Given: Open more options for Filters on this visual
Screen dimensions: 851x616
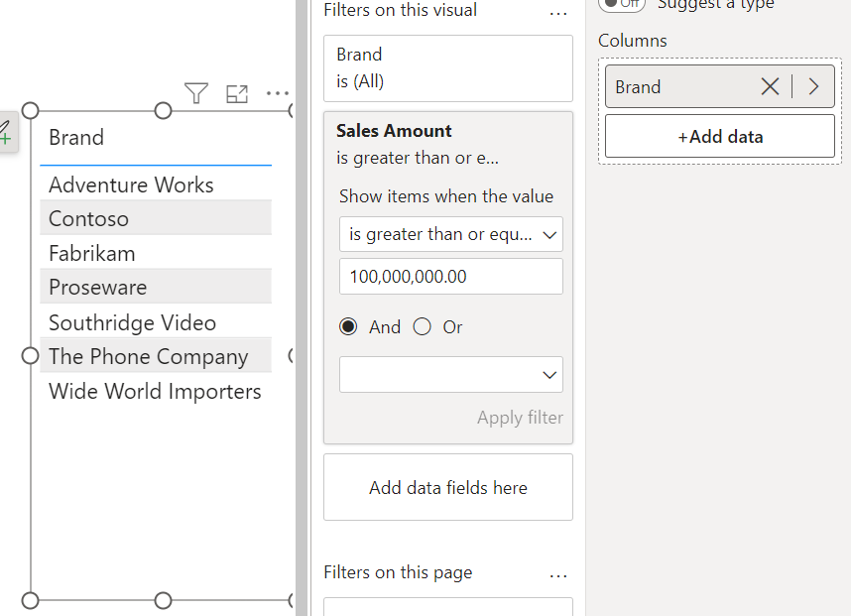Looking at the screenshot, I should pyautogui.click(x=558, y=12).
